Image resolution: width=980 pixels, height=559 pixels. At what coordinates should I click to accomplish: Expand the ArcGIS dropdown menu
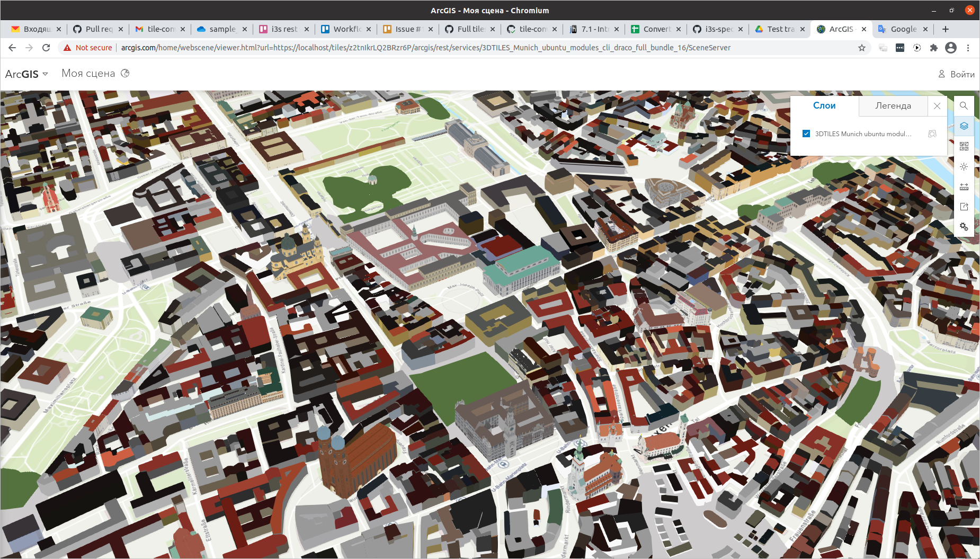point(45,74)
